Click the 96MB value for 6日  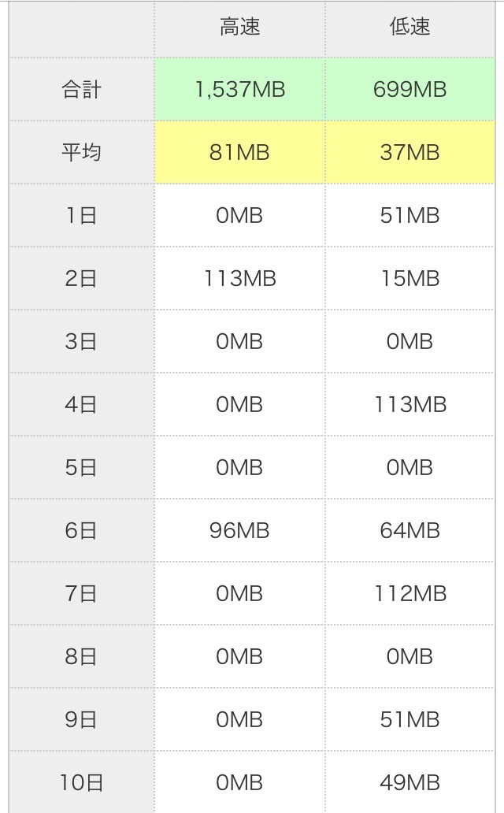coord(239,530)
